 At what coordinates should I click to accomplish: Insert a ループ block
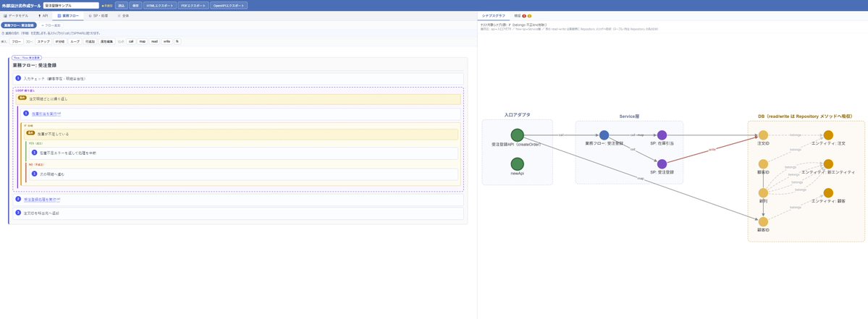[75, 41]
